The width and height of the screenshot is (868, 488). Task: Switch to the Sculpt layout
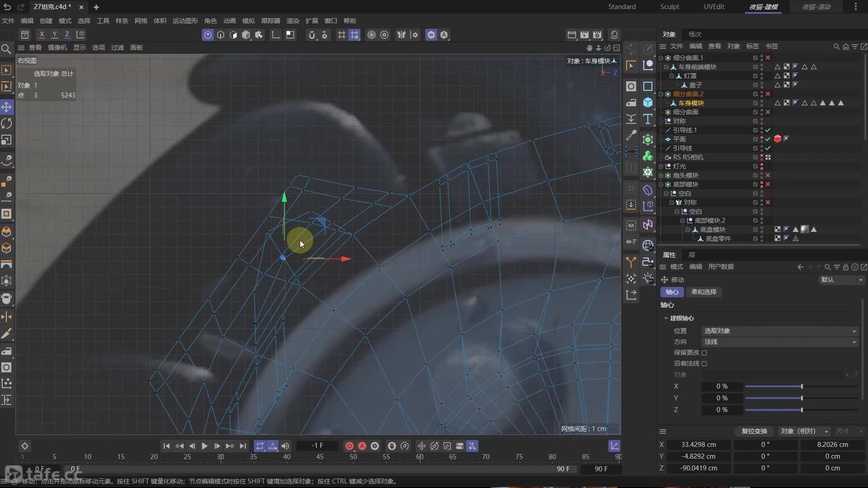tap(670, 7)
